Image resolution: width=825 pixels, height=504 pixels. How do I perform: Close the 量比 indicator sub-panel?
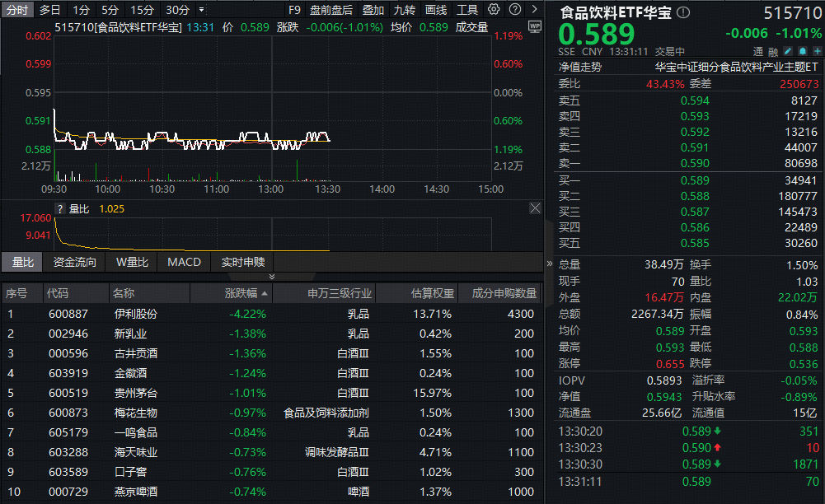[x=535, y=208]
